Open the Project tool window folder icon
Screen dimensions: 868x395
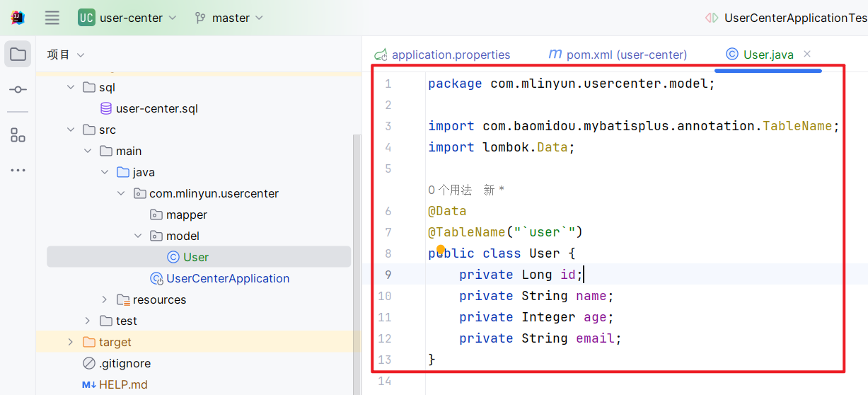coord(18,55)
